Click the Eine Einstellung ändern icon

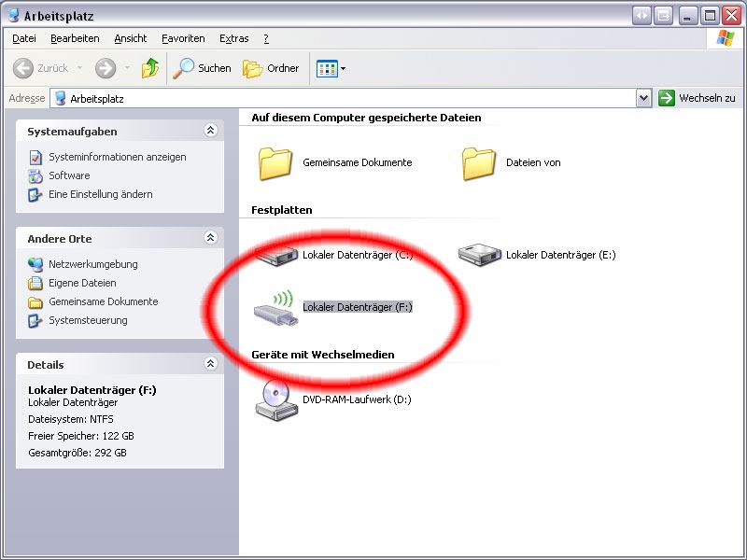point(35,195)
